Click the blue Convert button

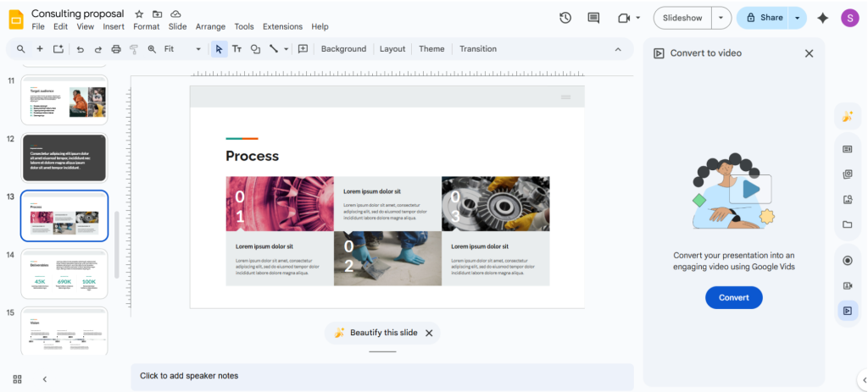point(734,298)
